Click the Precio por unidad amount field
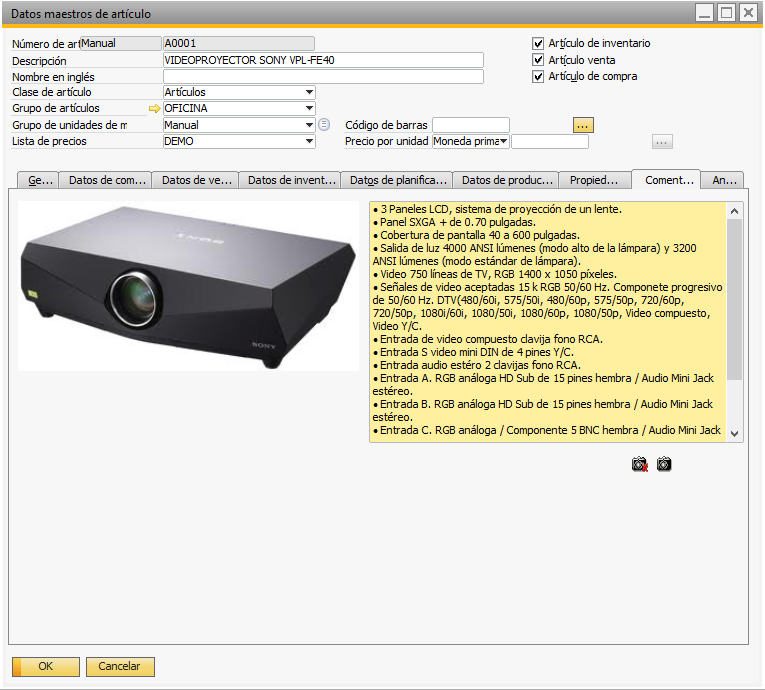The height and width of the screenshot is (690, 765). 550,142
